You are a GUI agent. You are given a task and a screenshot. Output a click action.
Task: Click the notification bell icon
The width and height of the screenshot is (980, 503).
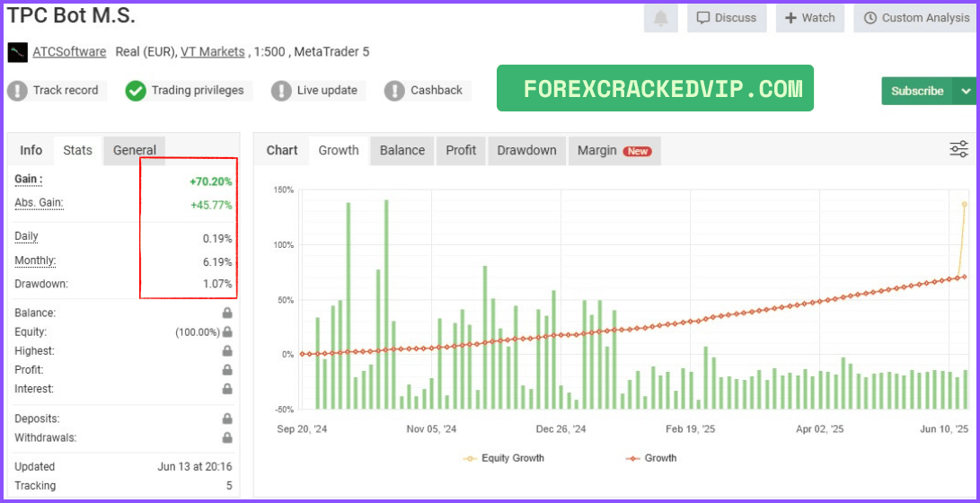(x=660, y=18)
